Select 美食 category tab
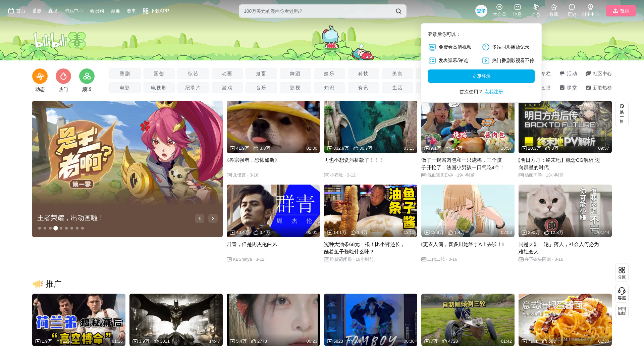This screenshot has width=644, height=349. 397,73
